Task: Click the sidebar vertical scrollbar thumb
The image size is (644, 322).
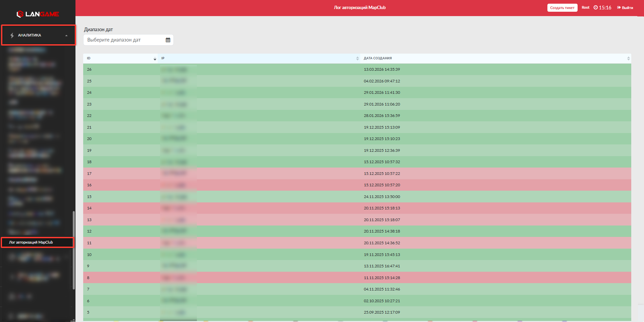Action: tap(74, 250)
